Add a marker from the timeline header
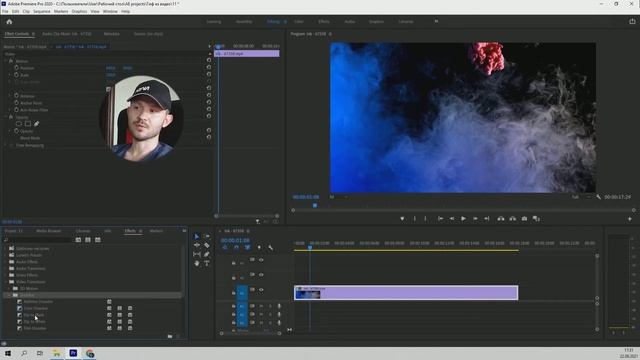Viewport: 640px width, 360px height. click(x=259, y=247)
